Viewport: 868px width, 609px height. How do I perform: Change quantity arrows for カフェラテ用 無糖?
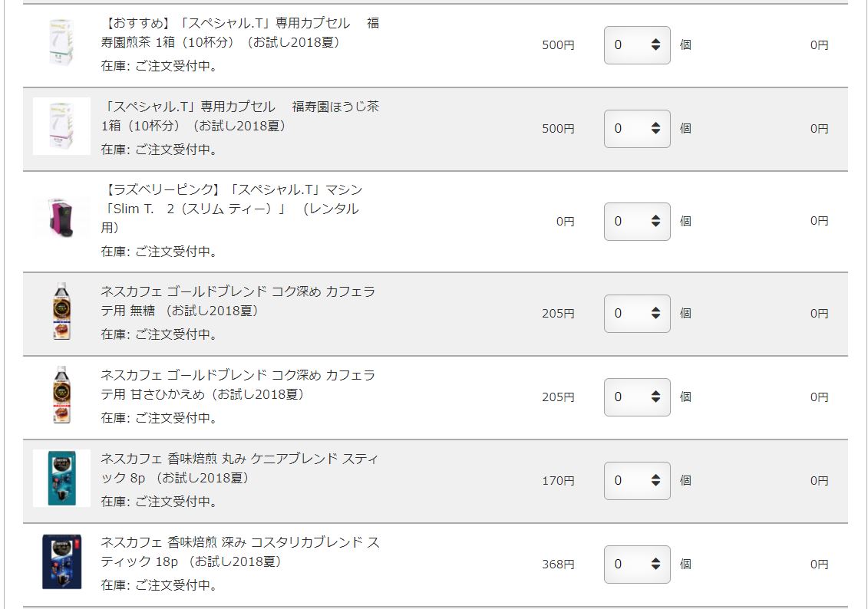pyautogui.click(x=655, y=313)
